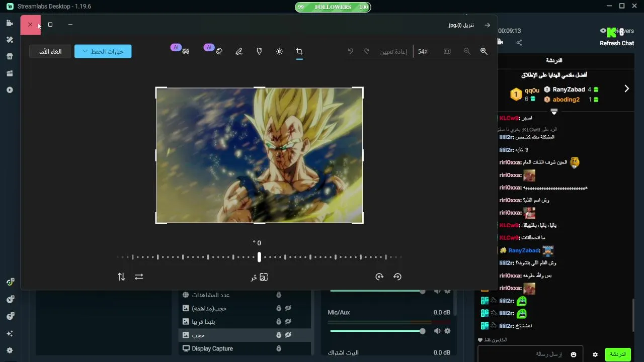Redo edit in Photos editor
This screenshot has width=644, height=362.
click(367, 51)
